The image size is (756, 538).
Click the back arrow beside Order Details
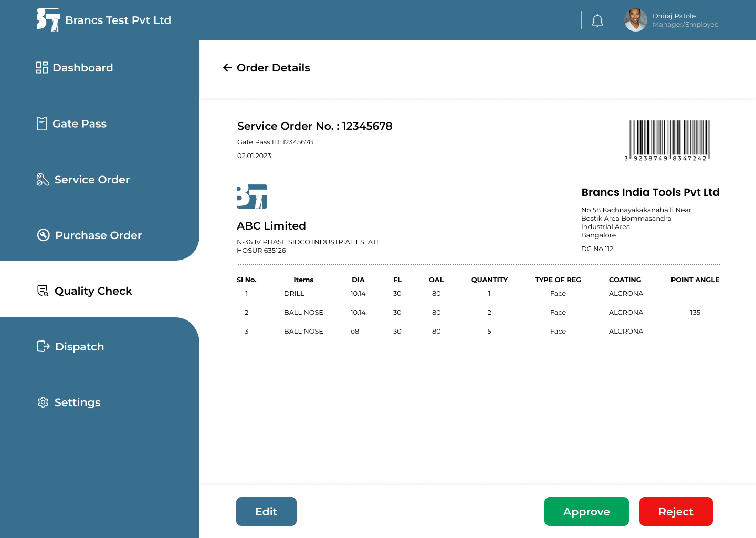[227, 68]
